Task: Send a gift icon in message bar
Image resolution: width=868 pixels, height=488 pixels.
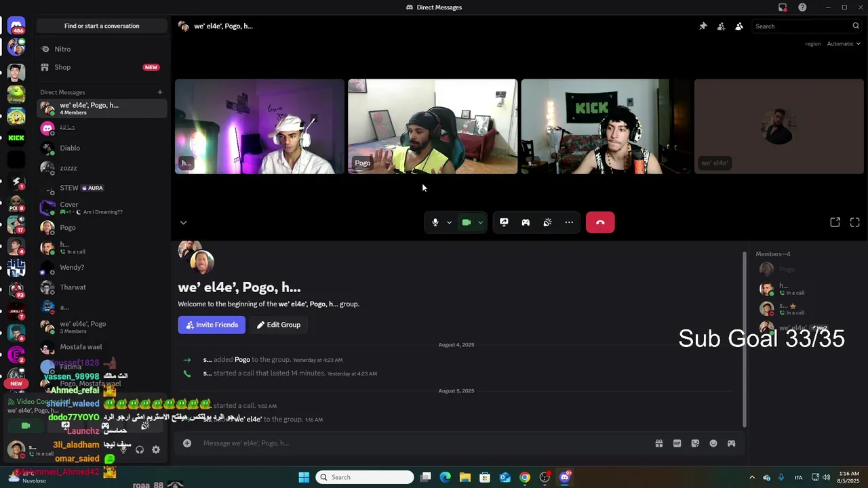Action: 658,443
